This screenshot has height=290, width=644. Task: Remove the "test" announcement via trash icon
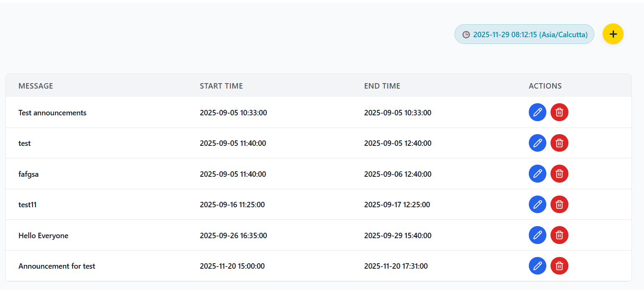pyautogui.click(x=559, y=143)
